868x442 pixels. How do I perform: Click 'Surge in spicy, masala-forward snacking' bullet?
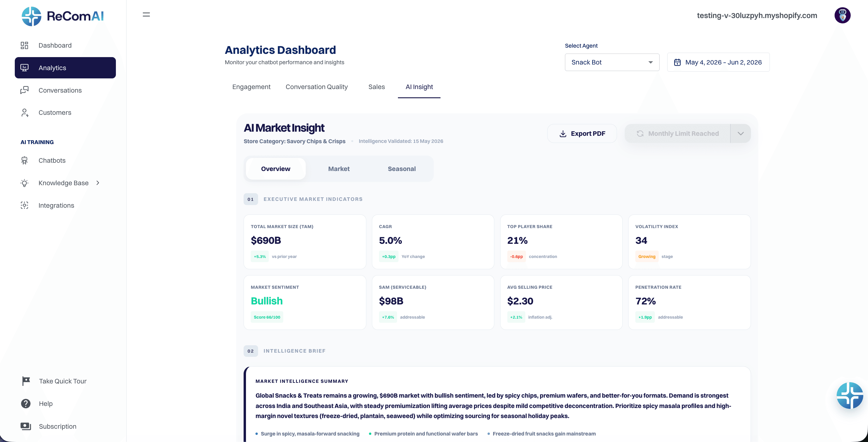(310, 434)
